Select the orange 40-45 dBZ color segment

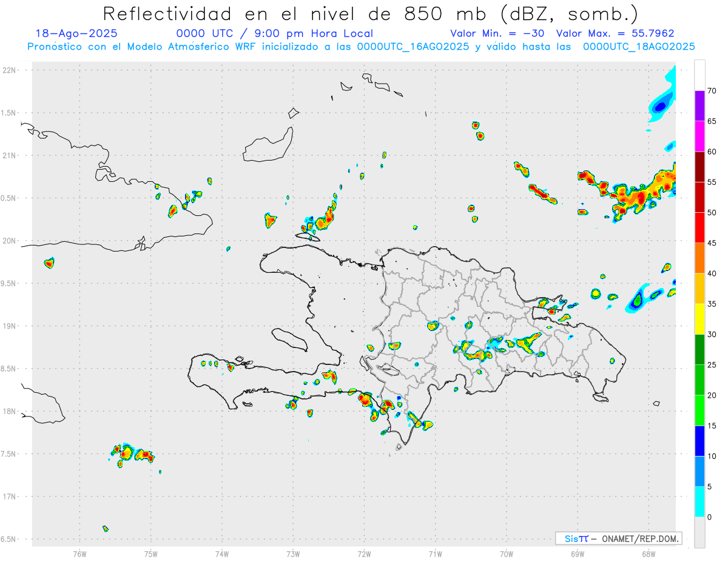[699, 258]
